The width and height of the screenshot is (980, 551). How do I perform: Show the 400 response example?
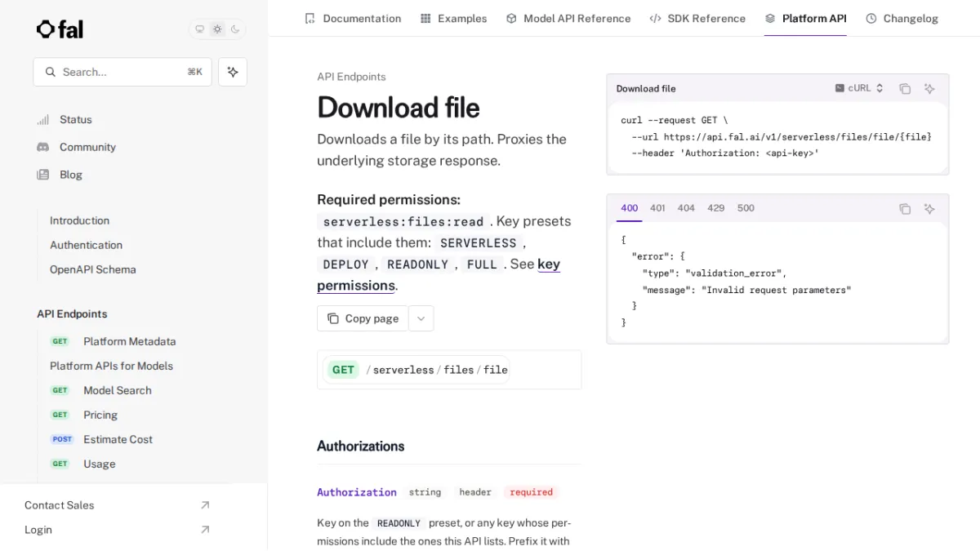[629, 208]
